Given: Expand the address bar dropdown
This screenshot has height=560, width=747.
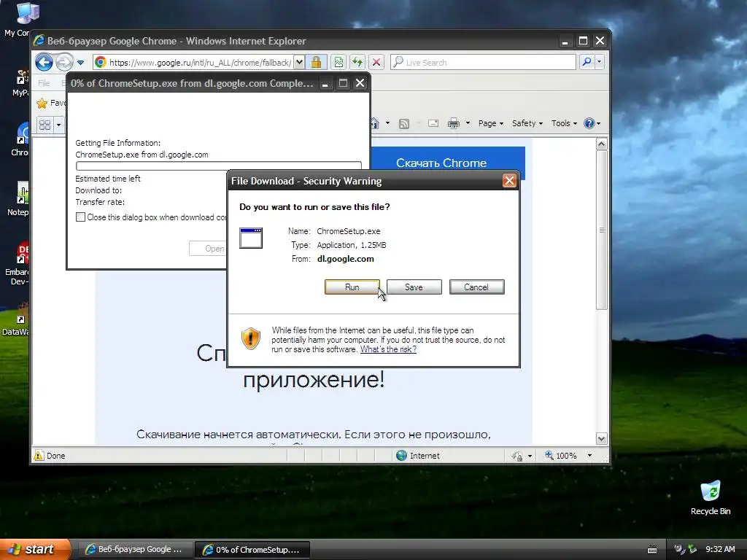Looking at the screenshot, I should point(298,62).
